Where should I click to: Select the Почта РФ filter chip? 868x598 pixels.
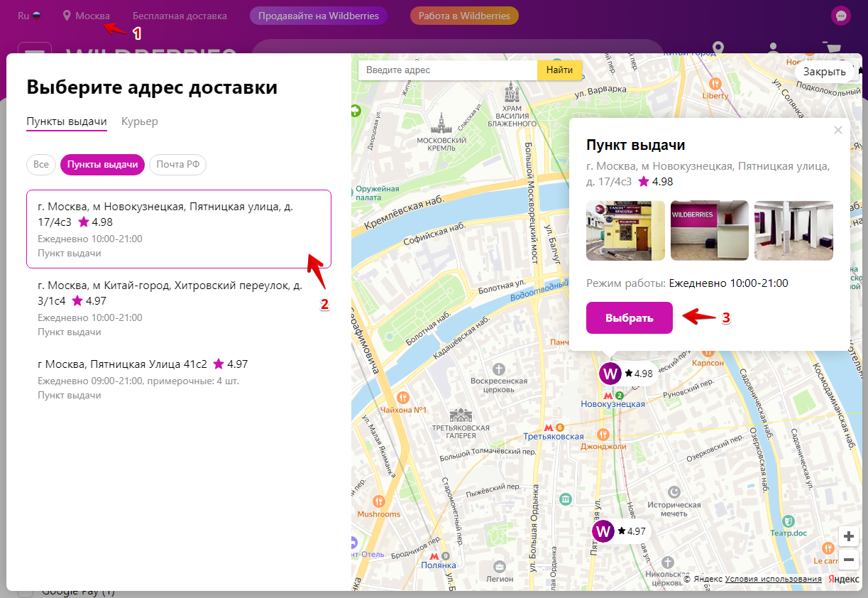tap(177, 165)
